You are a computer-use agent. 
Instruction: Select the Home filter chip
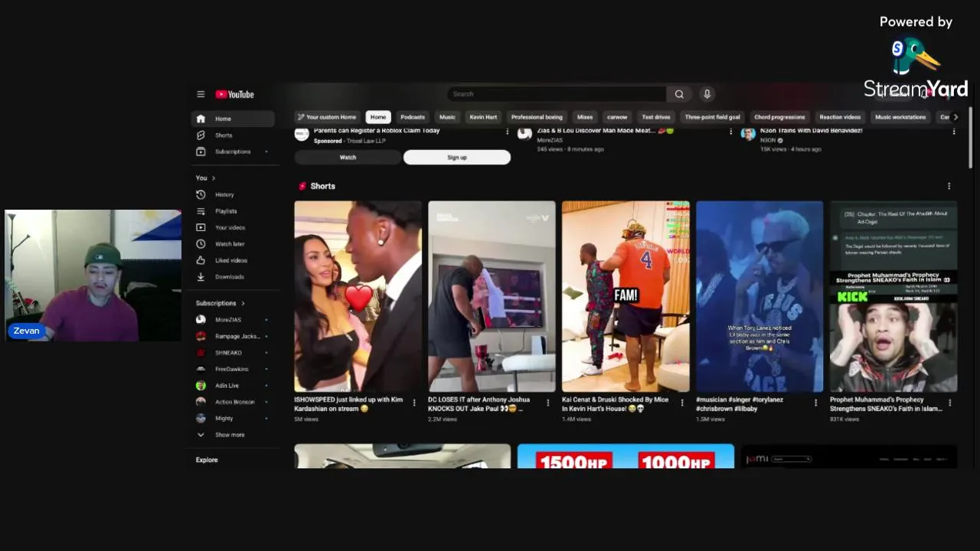378,117
